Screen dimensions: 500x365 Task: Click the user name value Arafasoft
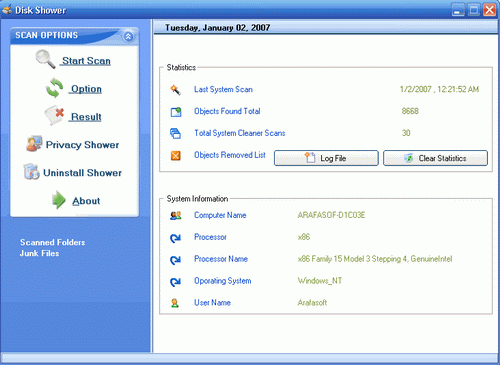[x=312, y=303]
